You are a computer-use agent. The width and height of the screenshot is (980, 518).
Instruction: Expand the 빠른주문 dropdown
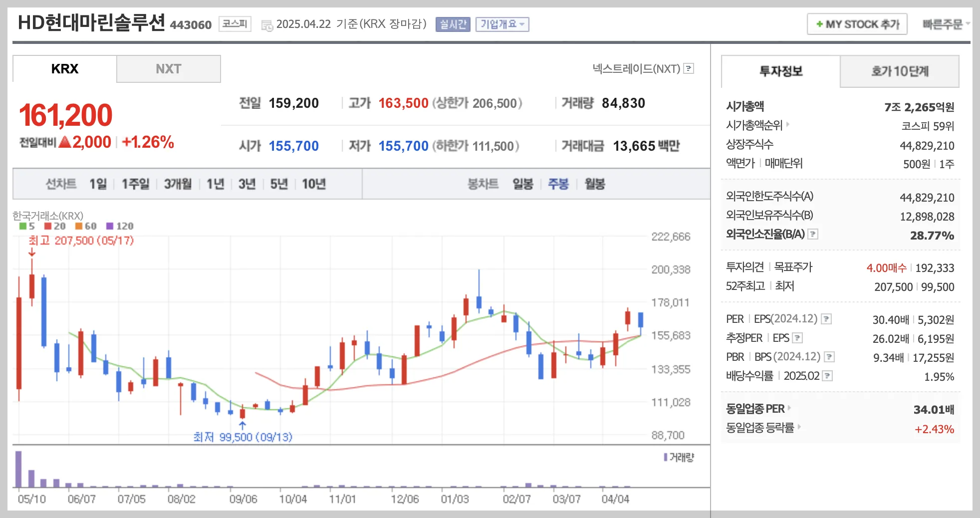[946, 24]
